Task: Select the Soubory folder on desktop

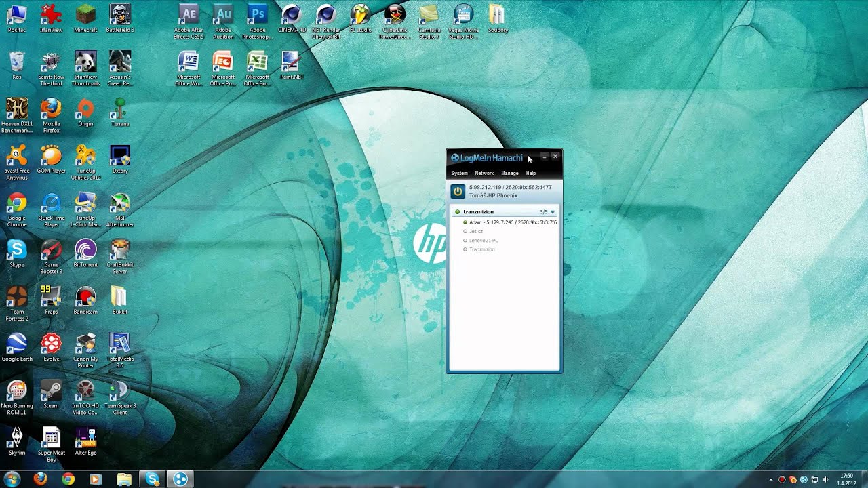Action: pos(497,18)
